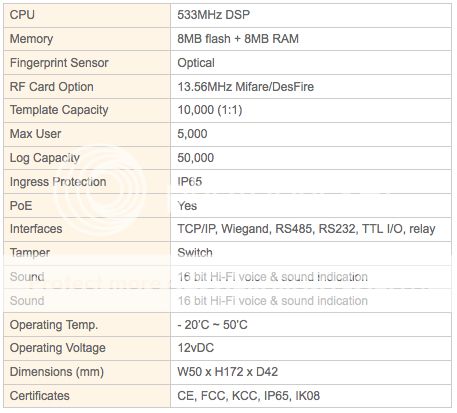Click the Max User value 5,000
The image size is (457, 413).
click(x=192, y=134)
